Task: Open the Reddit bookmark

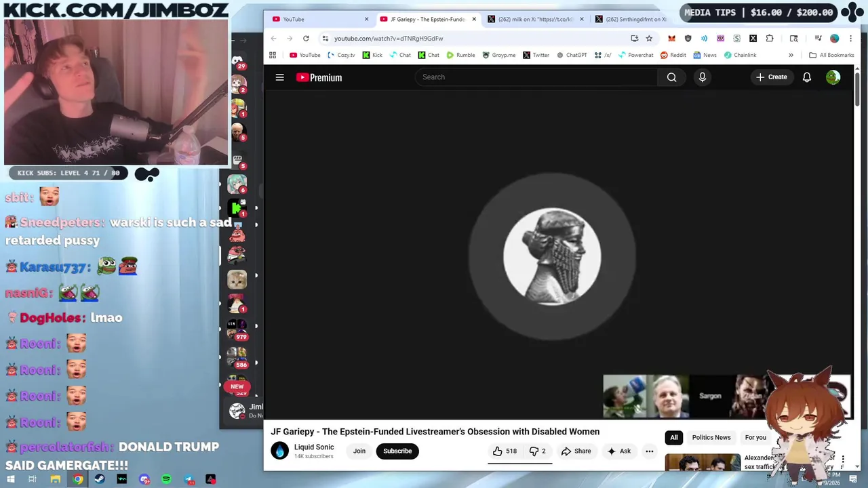Action: click(673, 55)
